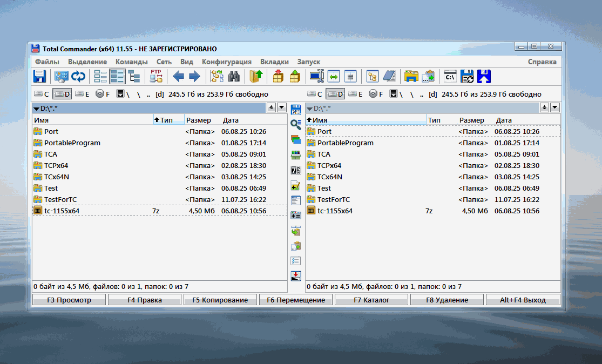Click the F5 Копирование button
Viewport: 602px width, 364px height.
220,300
